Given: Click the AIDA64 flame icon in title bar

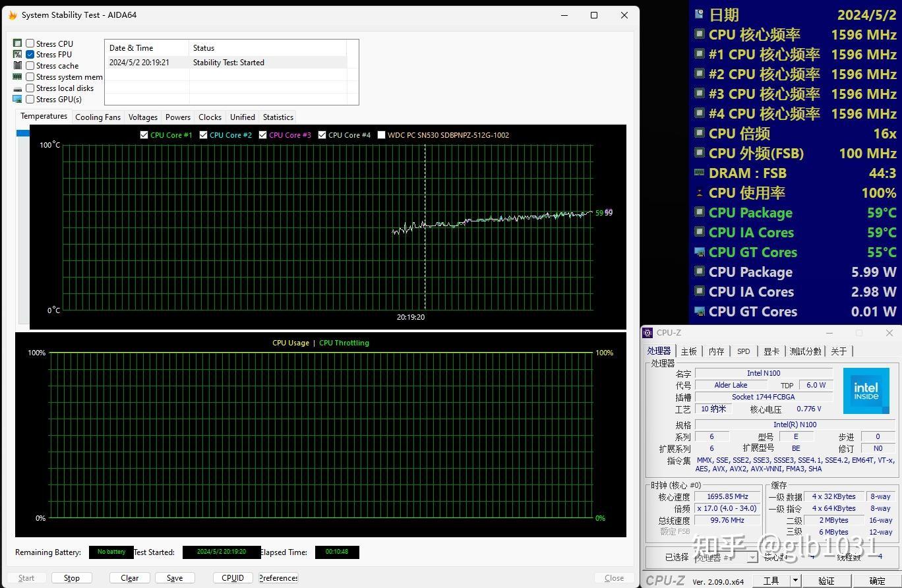Looking at the screenshot, I should tap(12, 15).
